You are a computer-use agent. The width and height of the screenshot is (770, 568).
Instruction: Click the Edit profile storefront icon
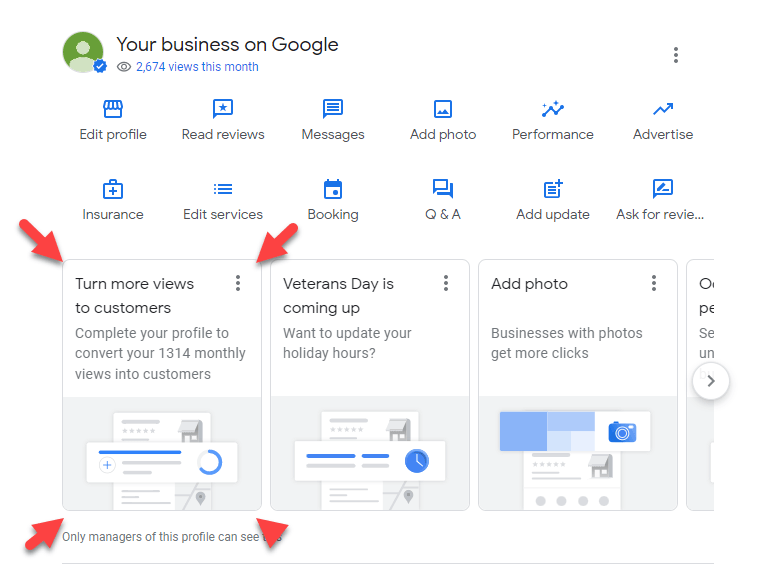pos(113,109)
